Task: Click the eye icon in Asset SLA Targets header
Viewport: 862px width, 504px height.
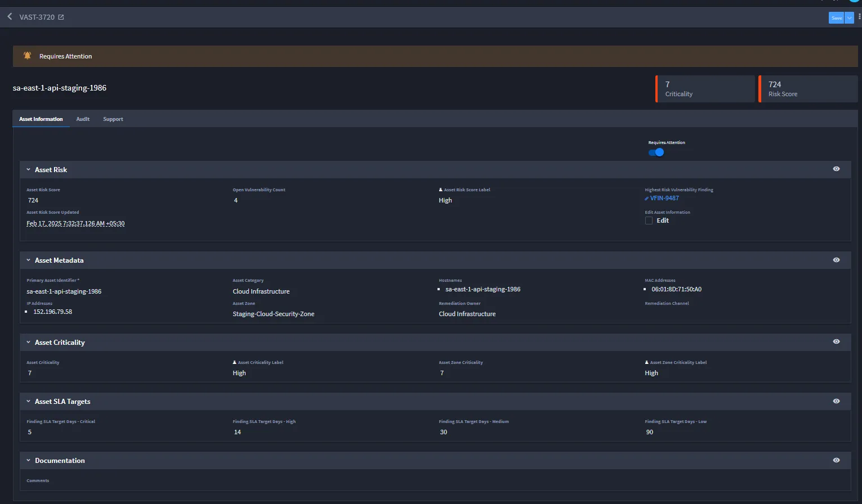Action: (x=836, y=401)
